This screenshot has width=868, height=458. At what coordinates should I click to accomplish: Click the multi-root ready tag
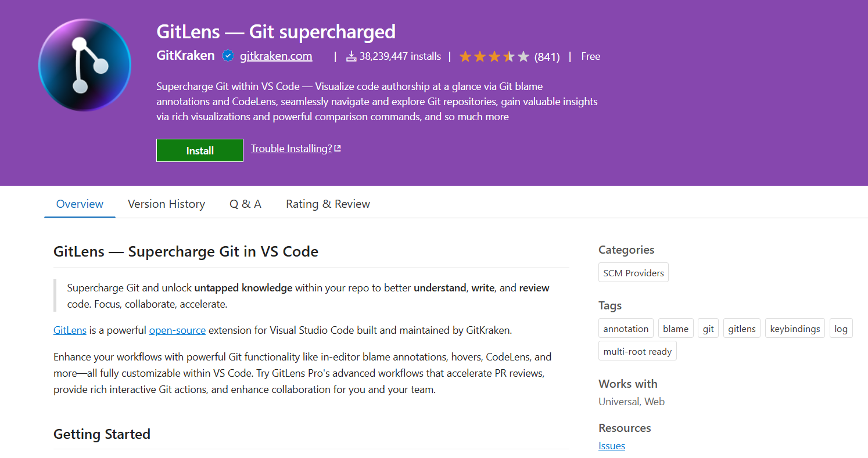click(x=637, y=351)
